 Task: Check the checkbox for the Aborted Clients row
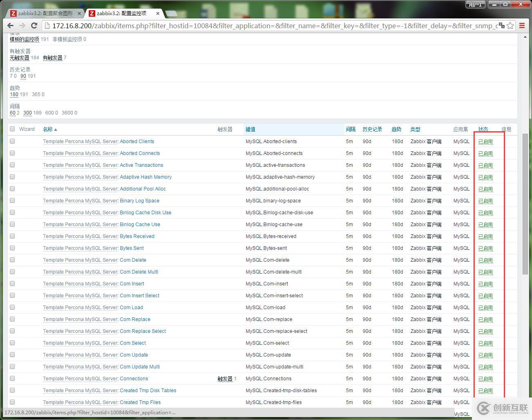pos(12,141)
